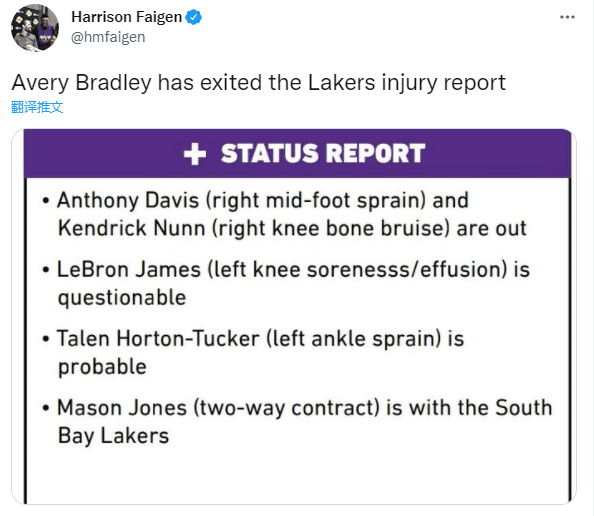Click the South Bay Lakers text line
The height and width of the screenshot is (516, 594).
point(113,436)
